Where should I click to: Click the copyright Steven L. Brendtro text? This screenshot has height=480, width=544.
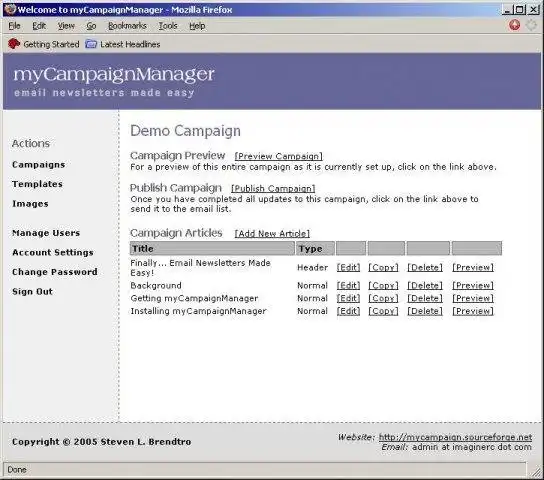pos(101,442)
